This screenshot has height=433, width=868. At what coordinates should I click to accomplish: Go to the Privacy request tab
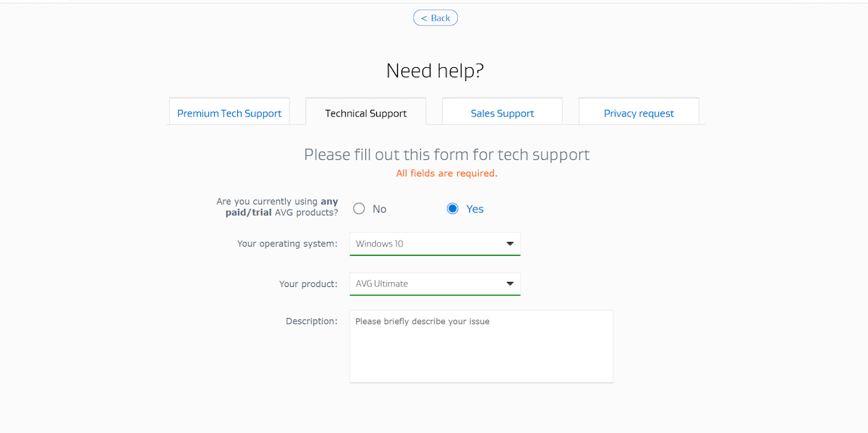click(639, 113)
